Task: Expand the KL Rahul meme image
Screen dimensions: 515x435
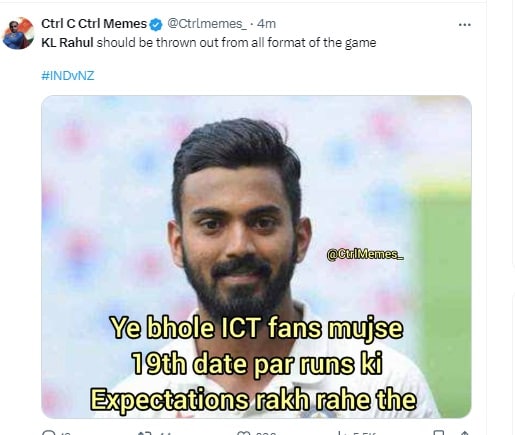Action: tap(256, 257)
